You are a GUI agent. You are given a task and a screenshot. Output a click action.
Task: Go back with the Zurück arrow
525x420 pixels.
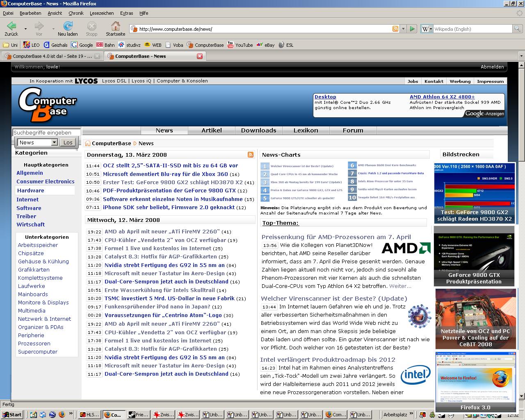(11, 29)
